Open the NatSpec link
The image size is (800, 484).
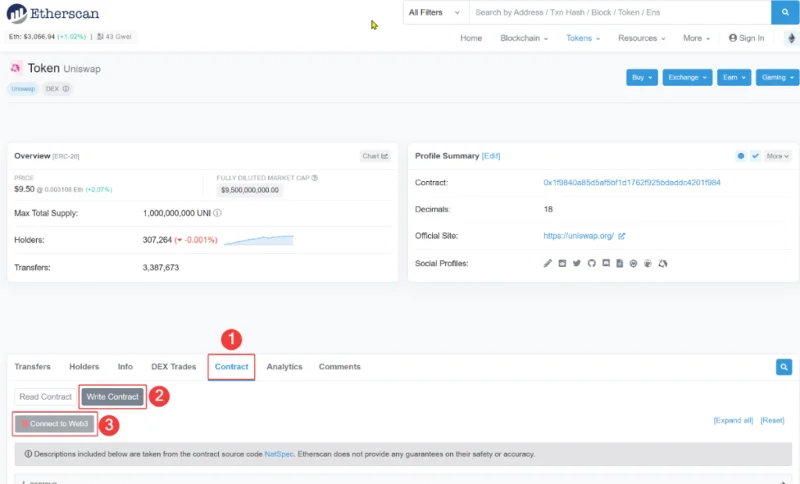pos(279,454)
